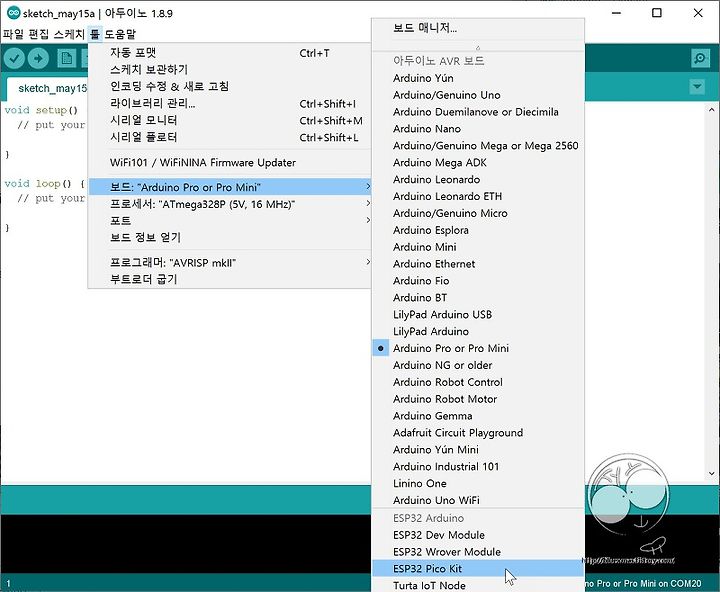Screen dimensions: 720x592
Task: Select Arduino BT board
Action: click(x=478, y=298)
